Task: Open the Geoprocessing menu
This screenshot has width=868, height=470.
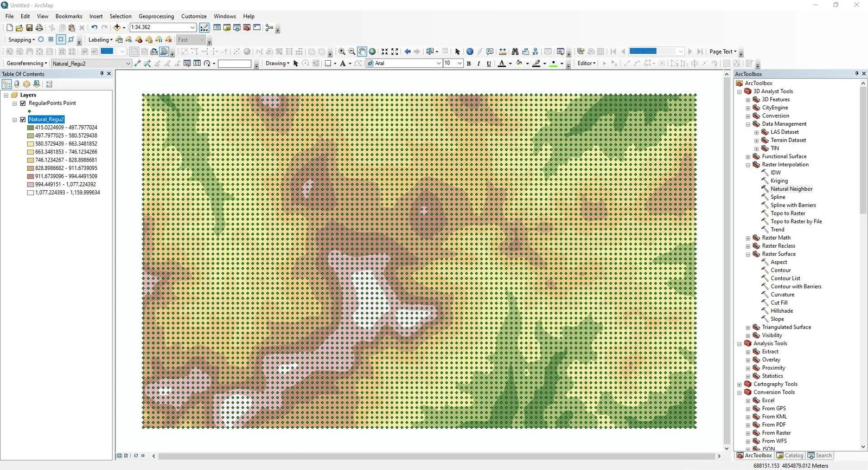Action: coord(156,16)
